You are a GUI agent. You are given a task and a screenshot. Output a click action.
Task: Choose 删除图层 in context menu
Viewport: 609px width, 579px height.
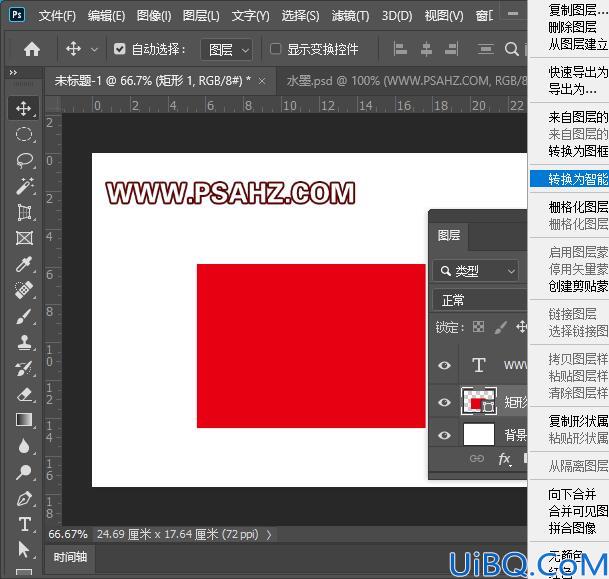point(572,27)
